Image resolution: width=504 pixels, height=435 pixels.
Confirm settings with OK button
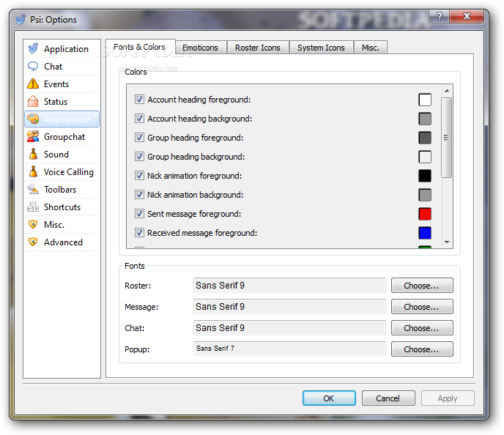(329, 398)
